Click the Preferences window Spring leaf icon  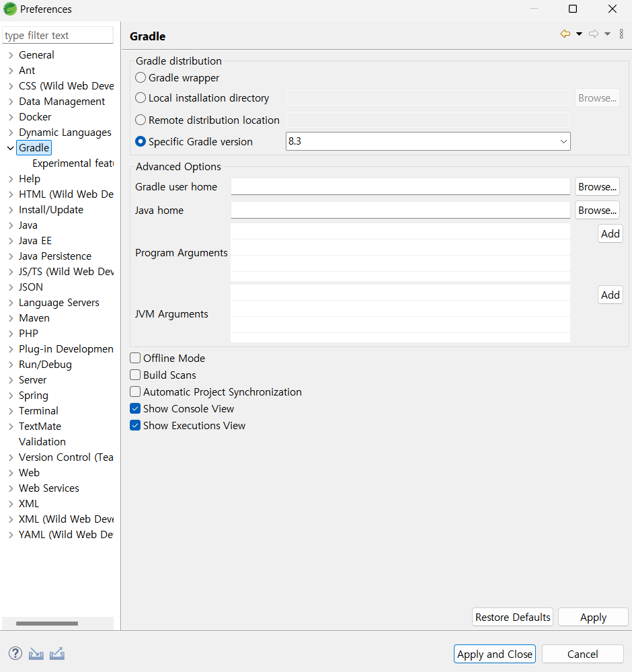pos(9,9)
